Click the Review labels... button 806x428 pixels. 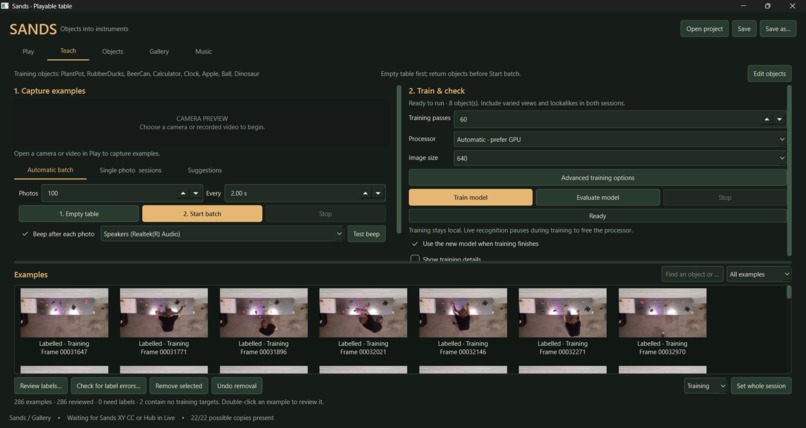coord(41,386)
